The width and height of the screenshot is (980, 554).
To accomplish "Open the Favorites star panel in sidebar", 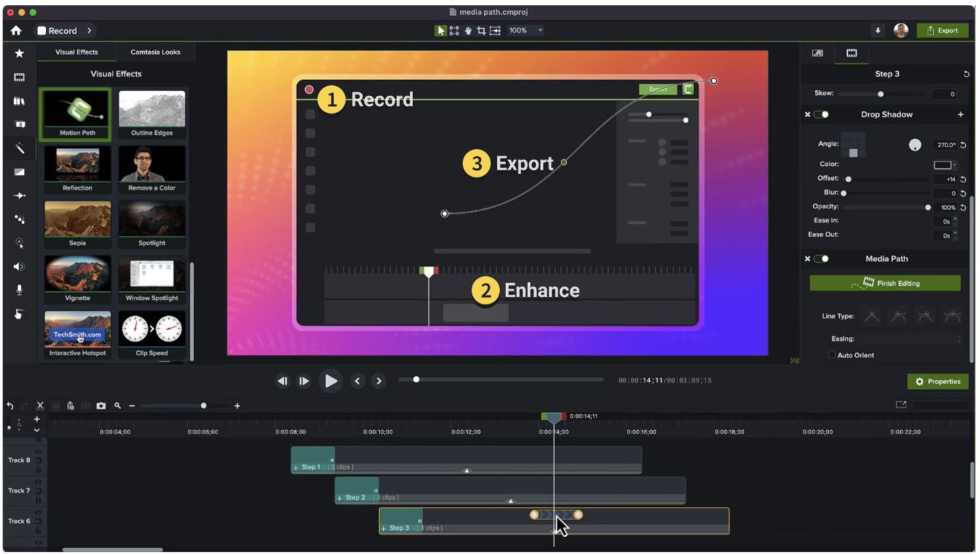I will (19, 53).
